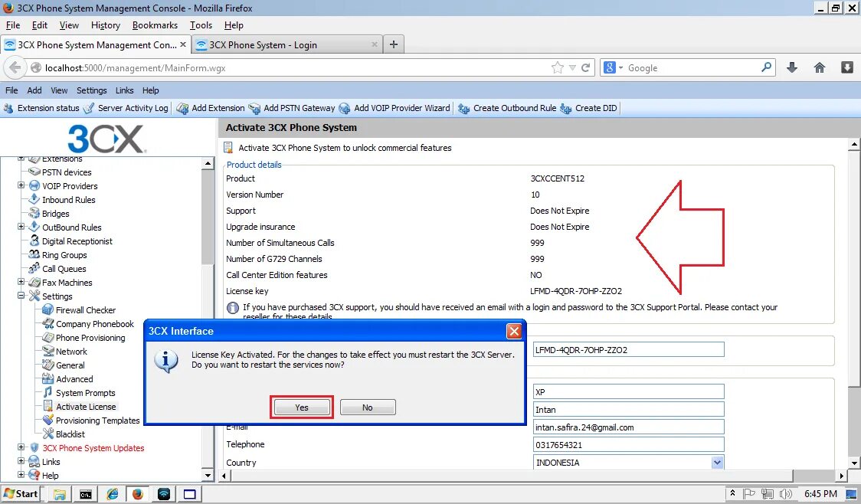This screenshot has width=861, height=504.
Task: Open Extension status toolbar icon
Action: (8, 108)
